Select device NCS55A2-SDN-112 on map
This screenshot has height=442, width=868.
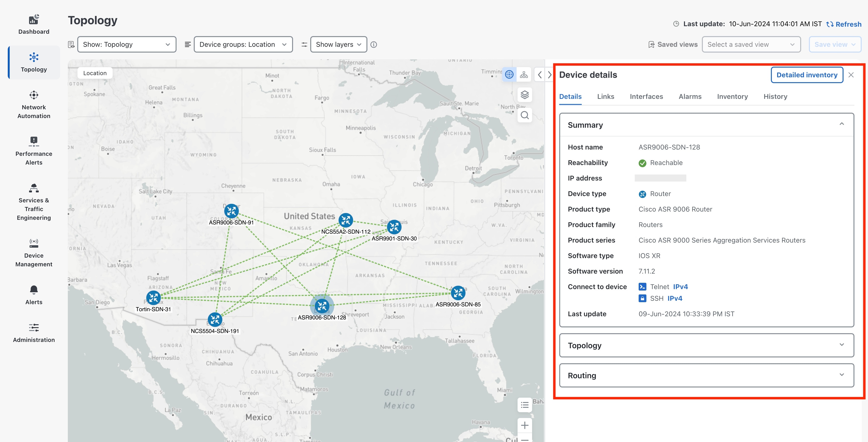[x=346, y=220]
